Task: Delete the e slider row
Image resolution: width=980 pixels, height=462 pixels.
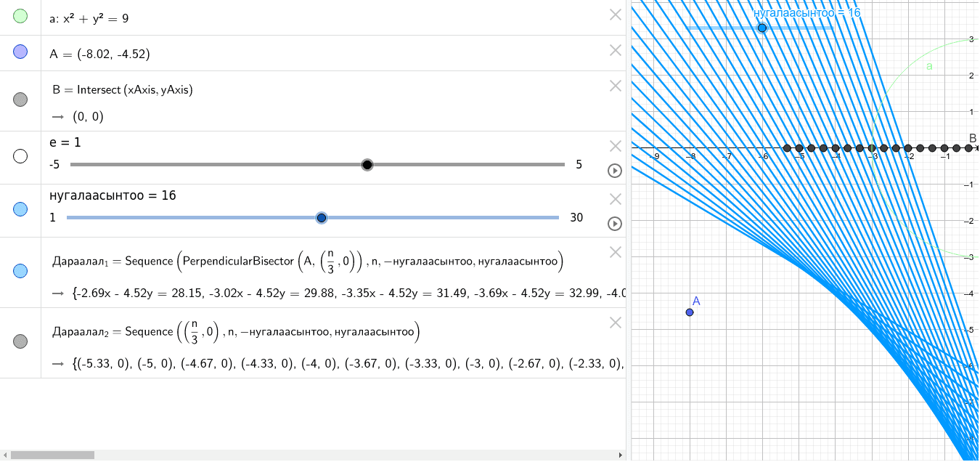Action: pos(616,146)
